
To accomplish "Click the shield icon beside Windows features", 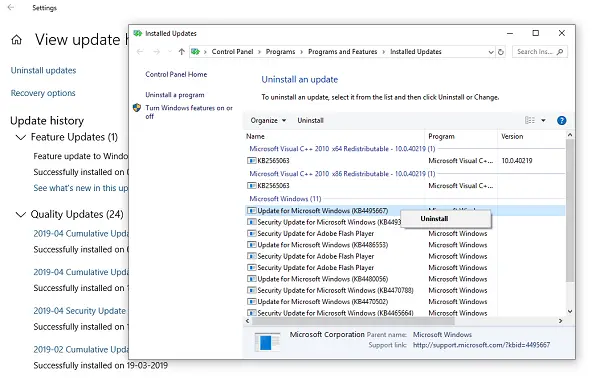I will (137, 108).
